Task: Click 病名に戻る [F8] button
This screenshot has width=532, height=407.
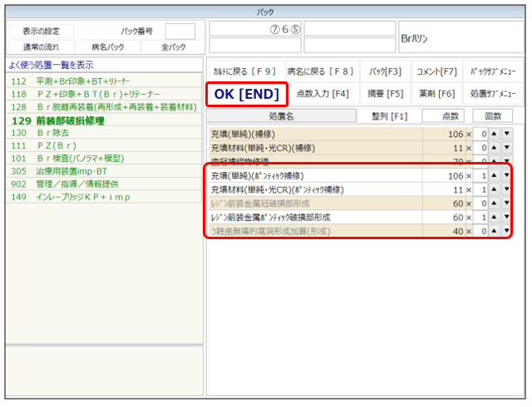Action: pos(321,71)
